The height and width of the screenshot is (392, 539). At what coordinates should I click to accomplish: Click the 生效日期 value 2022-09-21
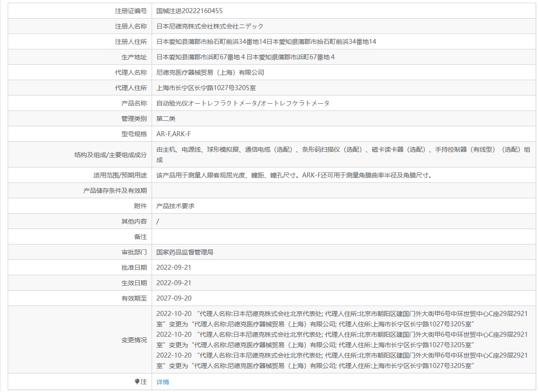click(x=174, y=283)
